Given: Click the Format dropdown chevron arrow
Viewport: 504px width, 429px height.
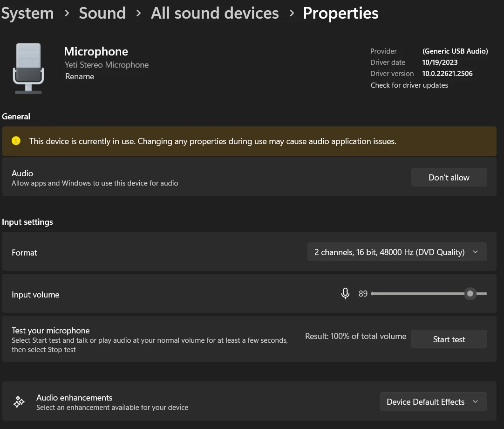Looking at the screenshot, I should [x=475, y=252].
